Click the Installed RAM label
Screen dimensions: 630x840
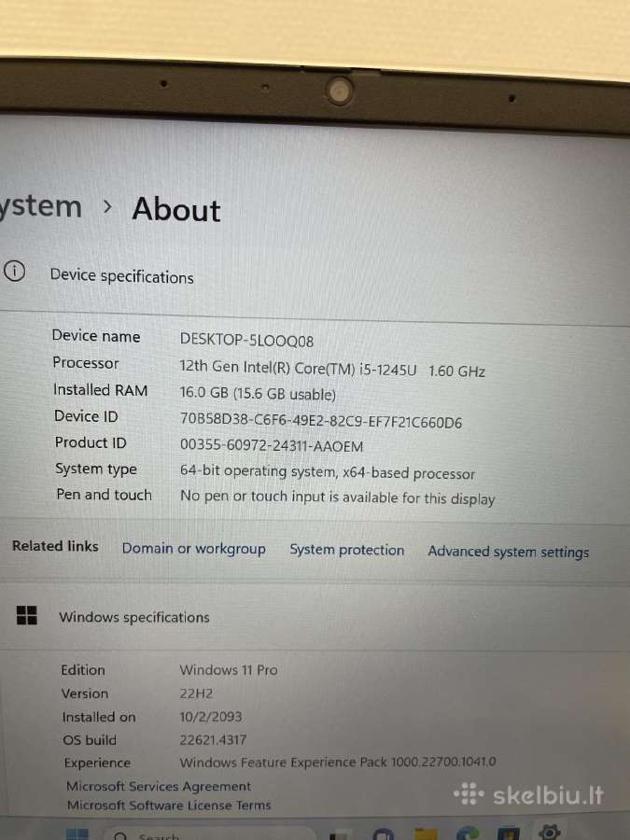click(100, 389)
